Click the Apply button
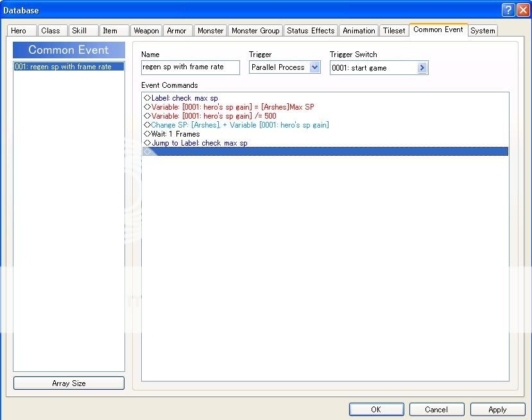 click(497, 409)
